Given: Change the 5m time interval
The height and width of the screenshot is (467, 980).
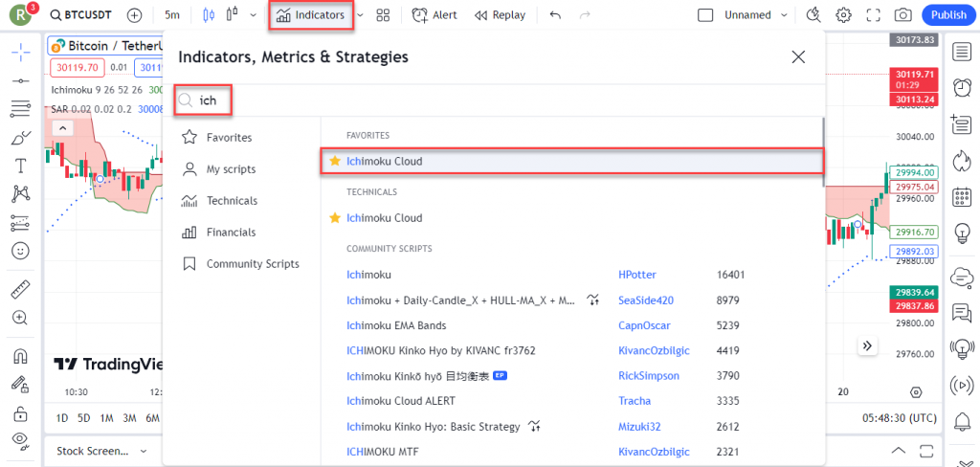Looking at the screenshot, I should tap(172, 15).
